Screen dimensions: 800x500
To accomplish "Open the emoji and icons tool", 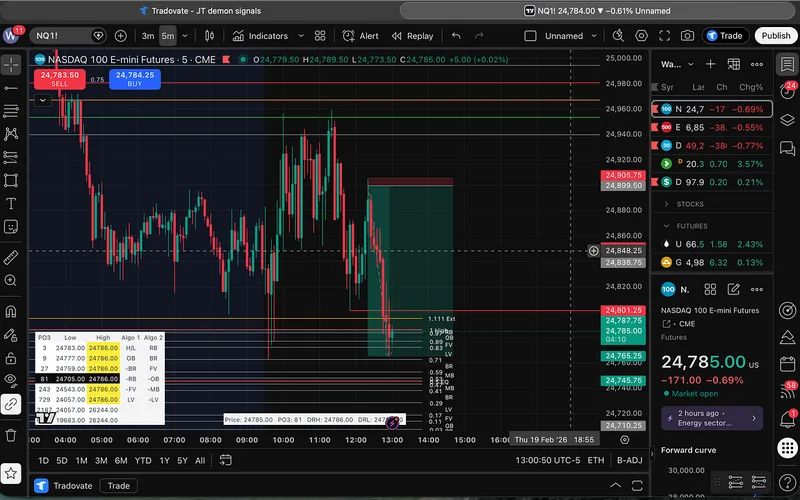I will pos(11,227).
